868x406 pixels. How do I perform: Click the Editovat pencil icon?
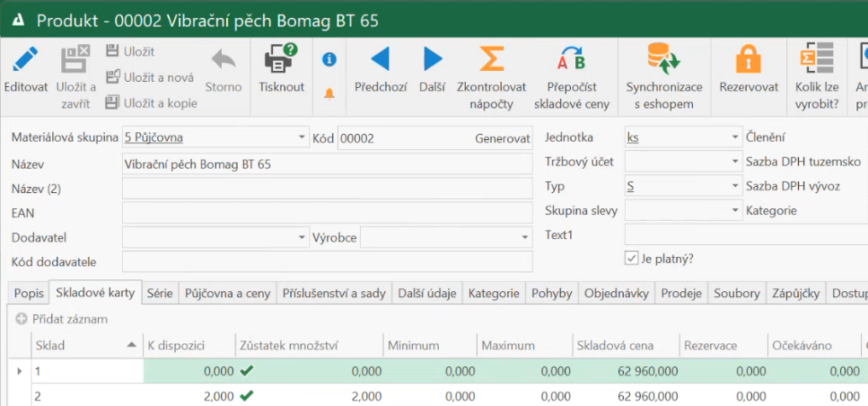(x=25, y=59)
